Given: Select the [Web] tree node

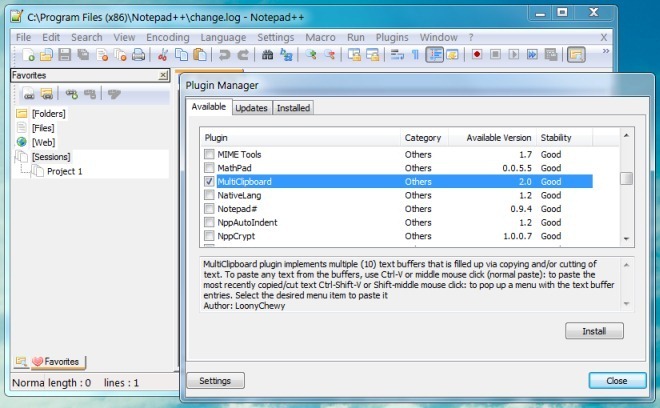Looking at the screenshot, I should [x=43, y=142].
